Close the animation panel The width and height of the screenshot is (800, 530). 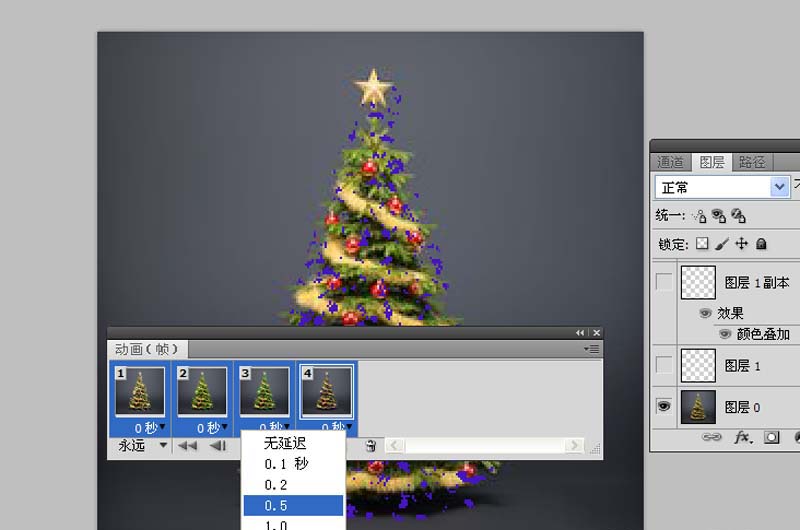pyautogui.click(x=596, y=333)
